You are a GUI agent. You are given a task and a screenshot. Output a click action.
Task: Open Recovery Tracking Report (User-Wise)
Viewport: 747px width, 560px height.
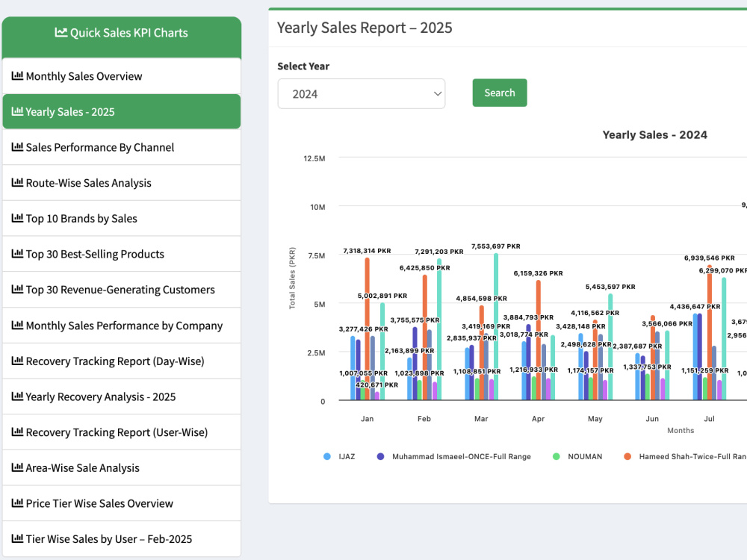point(122,432)
